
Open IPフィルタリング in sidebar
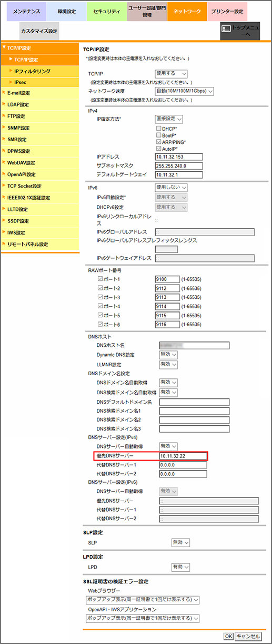pyautogui.click(x=39, y=71)
